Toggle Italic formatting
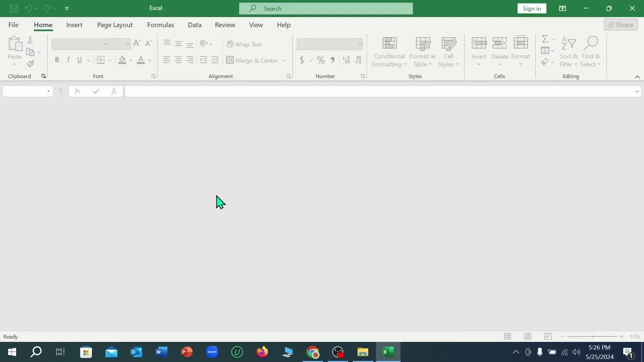 [68, 60]
